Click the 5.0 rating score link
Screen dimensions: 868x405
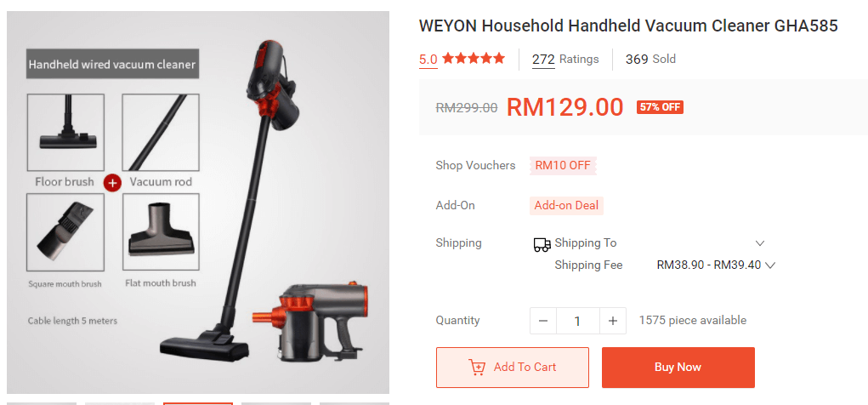coord(428,60)
